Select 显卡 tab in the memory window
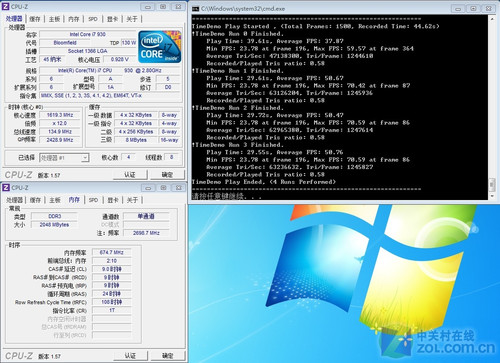The width and height of the screenshot is (500, 363). click(x=113, y=200)
